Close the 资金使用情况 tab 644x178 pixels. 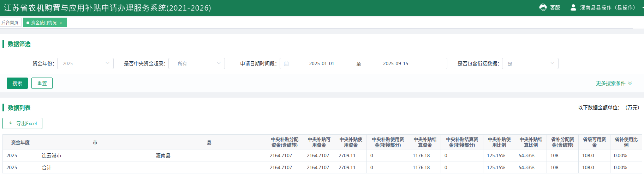click(x=61, y=23)
